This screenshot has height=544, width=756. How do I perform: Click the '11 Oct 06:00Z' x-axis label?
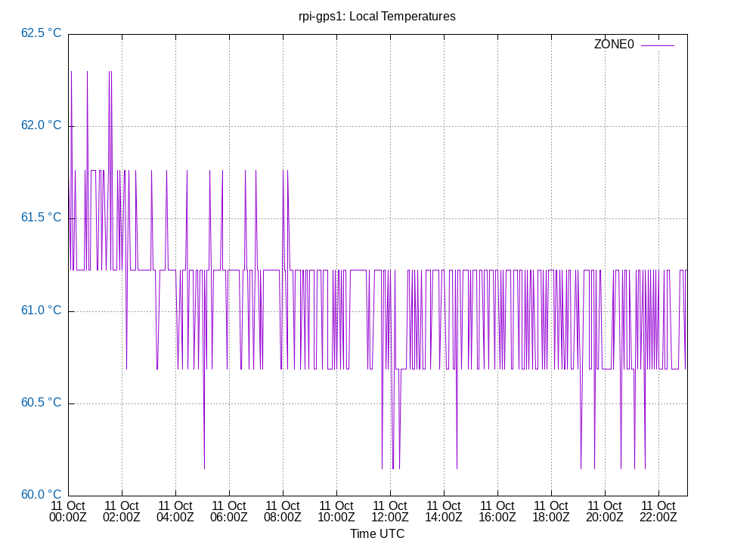point(229,512)
